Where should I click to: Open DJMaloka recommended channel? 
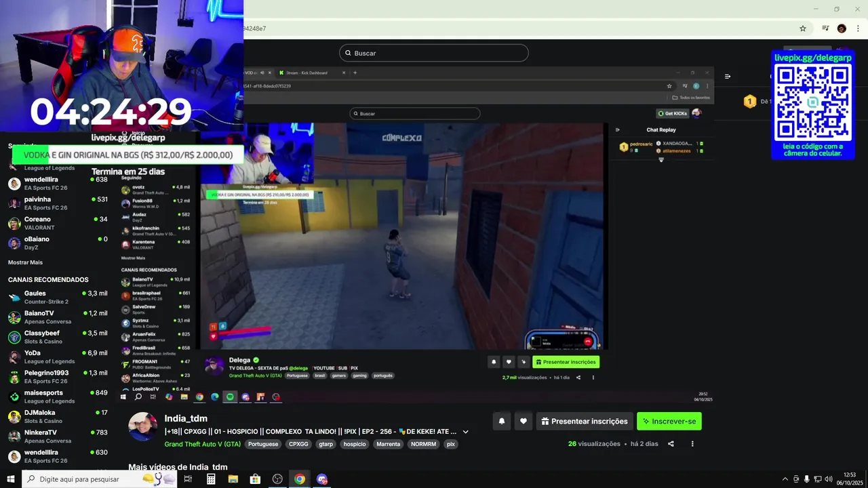[x=58, y=416]
